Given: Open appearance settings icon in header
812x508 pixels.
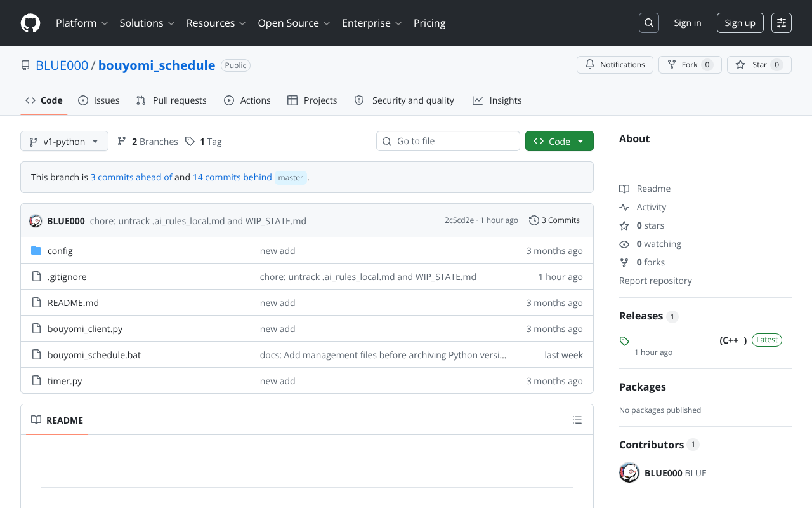Looking at the screenshot, I should pyautogui.click(x=782, y=23).
